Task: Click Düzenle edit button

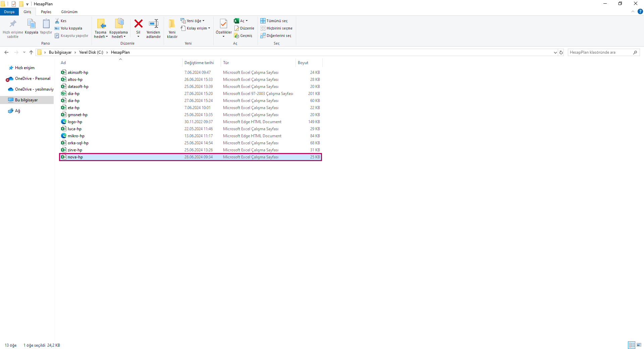Action: coord(244,28)
